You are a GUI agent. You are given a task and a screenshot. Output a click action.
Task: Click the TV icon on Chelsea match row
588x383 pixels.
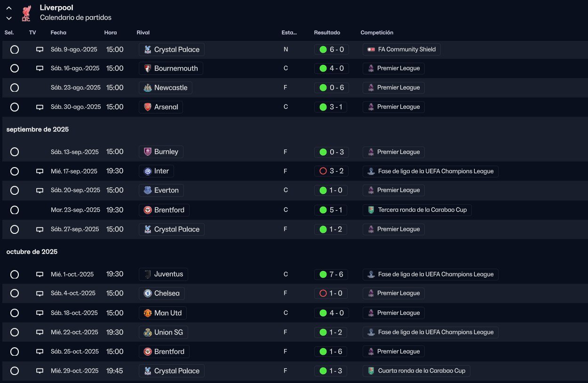(x=40, y=294)
